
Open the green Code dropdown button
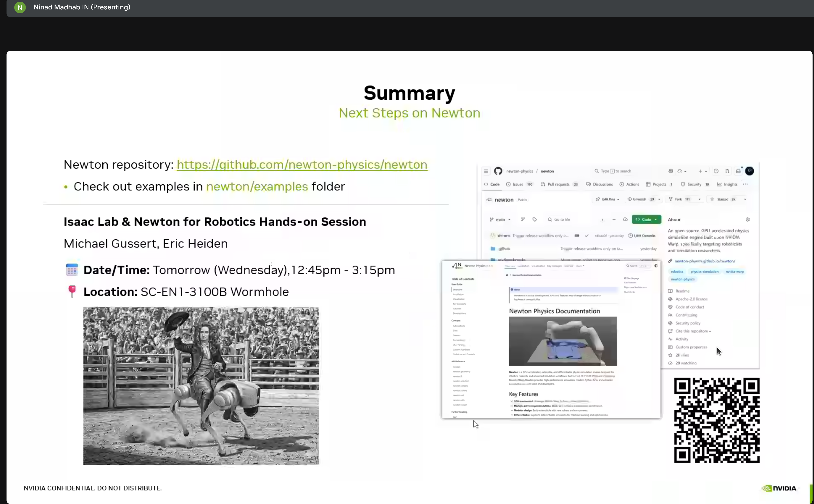[x=646, y=219]
